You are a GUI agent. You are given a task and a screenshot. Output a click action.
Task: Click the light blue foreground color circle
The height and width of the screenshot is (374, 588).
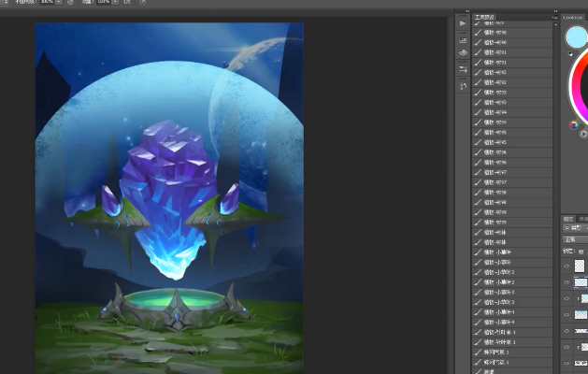(x=577, y=37)
